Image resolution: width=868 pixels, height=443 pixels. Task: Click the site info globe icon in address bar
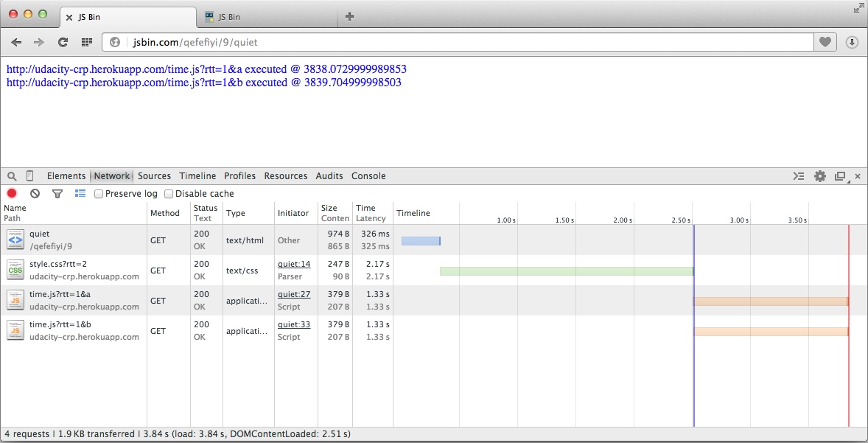click(115, 42)
